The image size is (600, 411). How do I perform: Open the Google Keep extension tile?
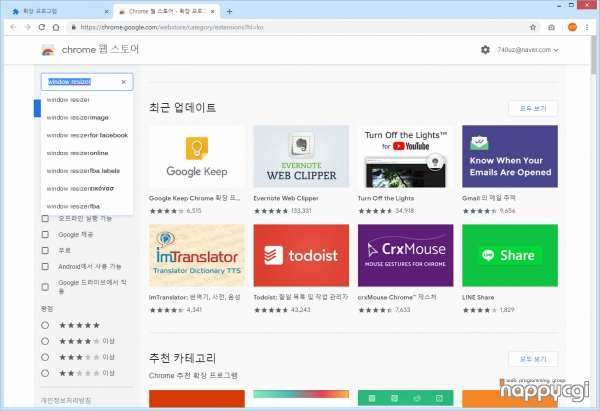197,156
